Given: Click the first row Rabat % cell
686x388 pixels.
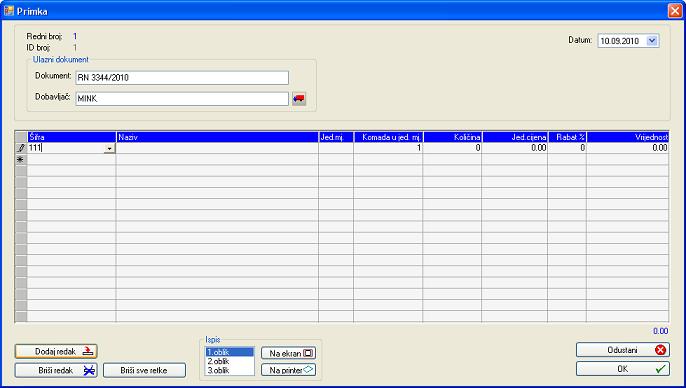Looking at the screenshot, I should point(567,148).
